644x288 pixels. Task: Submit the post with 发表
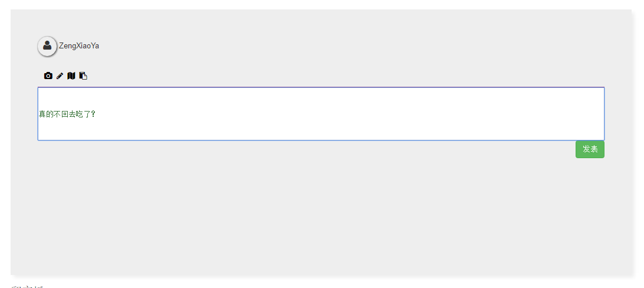point(590,149)
